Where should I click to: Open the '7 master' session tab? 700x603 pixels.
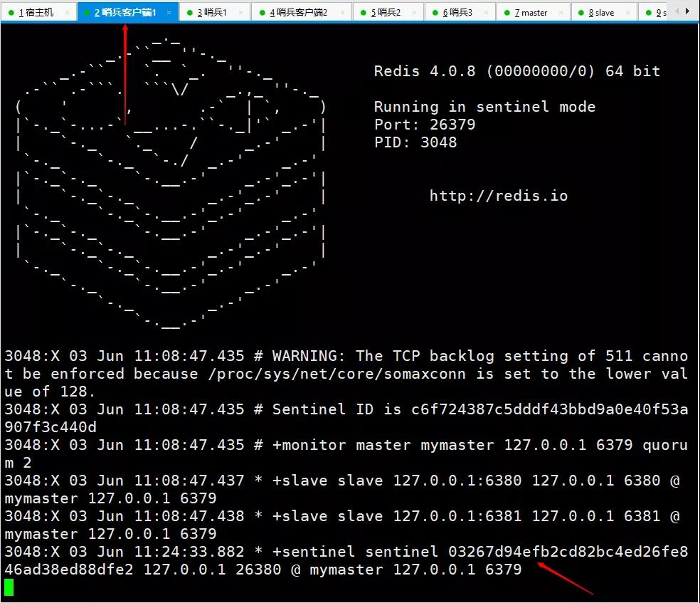533,12
